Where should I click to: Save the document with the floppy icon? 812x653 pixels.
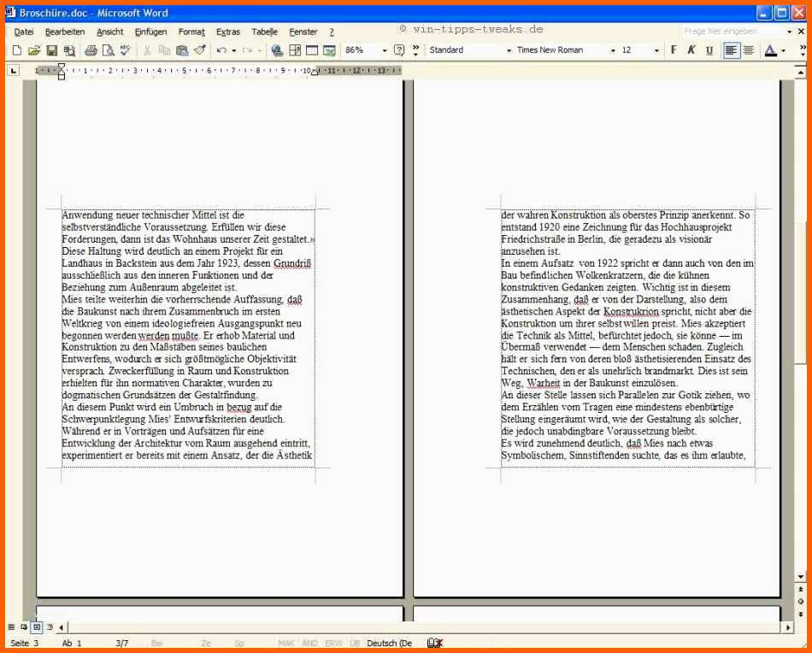[x=52, y=50]
